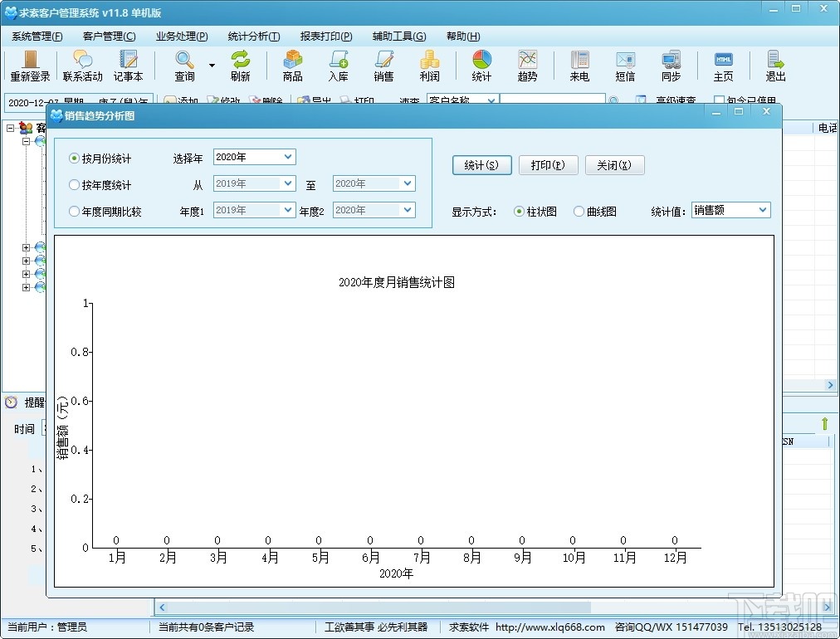840x639 pixels.
Task: Click the 销售 (Sales) toolbar icon
Action: [383, 66]
